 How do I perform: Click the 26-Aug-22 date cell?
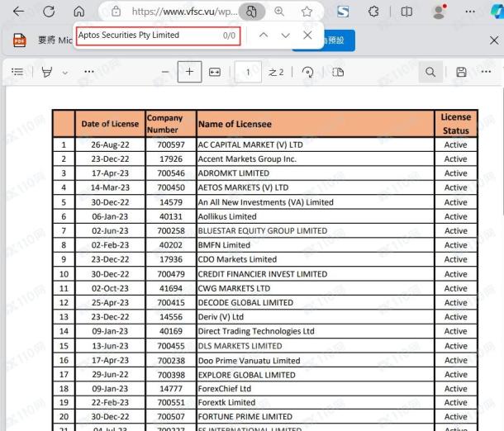(110, 144)
